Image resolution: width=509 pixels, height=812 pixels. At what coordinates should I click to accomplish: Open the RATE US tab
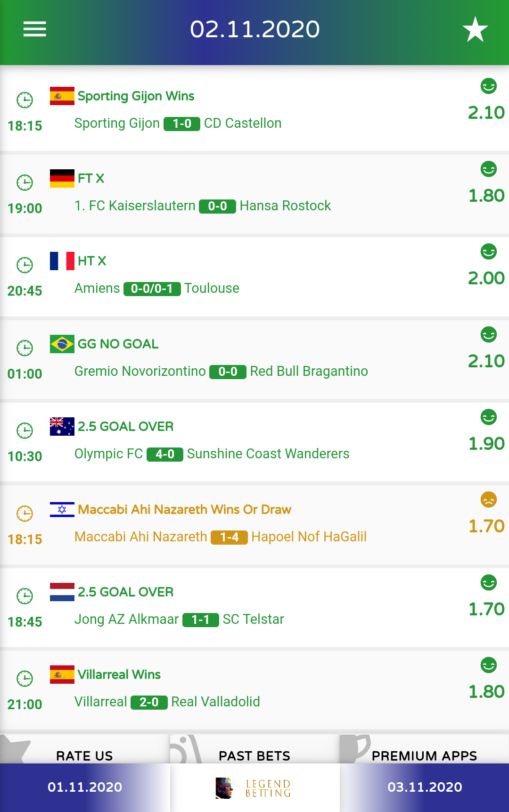[85, 750]
